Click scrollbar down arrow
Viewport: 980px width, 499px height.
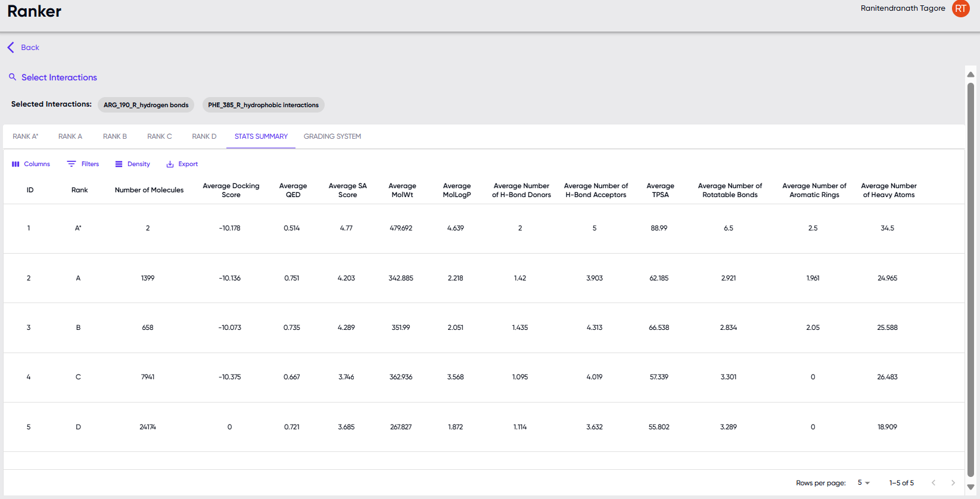pyautogui.click(x=970, y=487)
